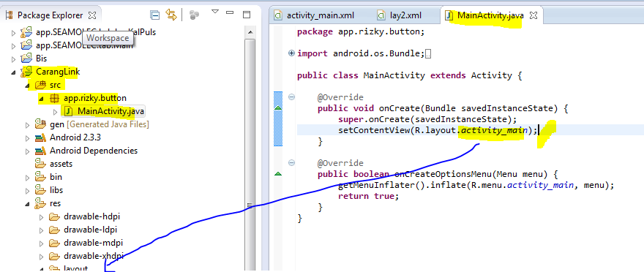Expand the libs folder
Image resolution: width=644 pixels, height=272 pixels.
click(x=27, y=190)
